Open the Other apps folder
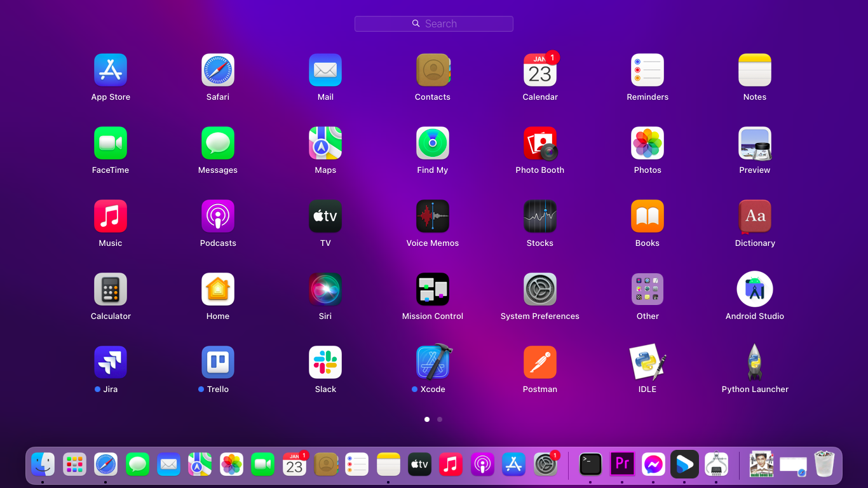The image size is (868, 488). click(648, 289)
